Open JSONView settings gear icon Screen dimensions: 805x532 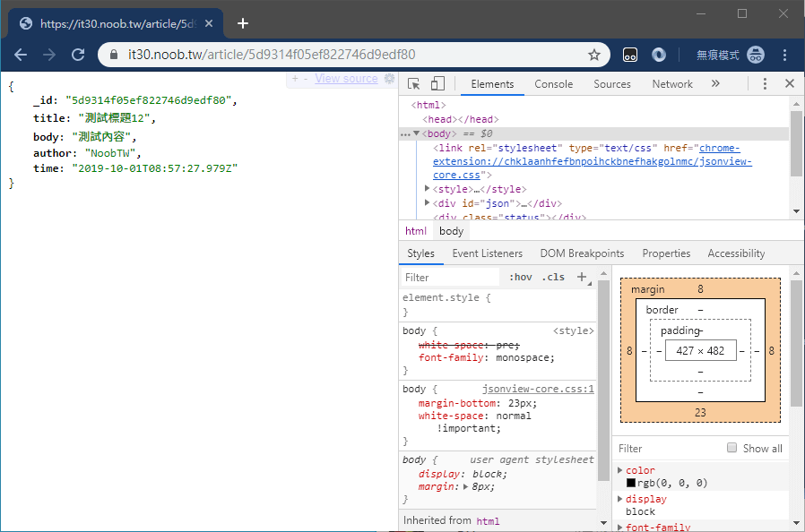[390, 79]
